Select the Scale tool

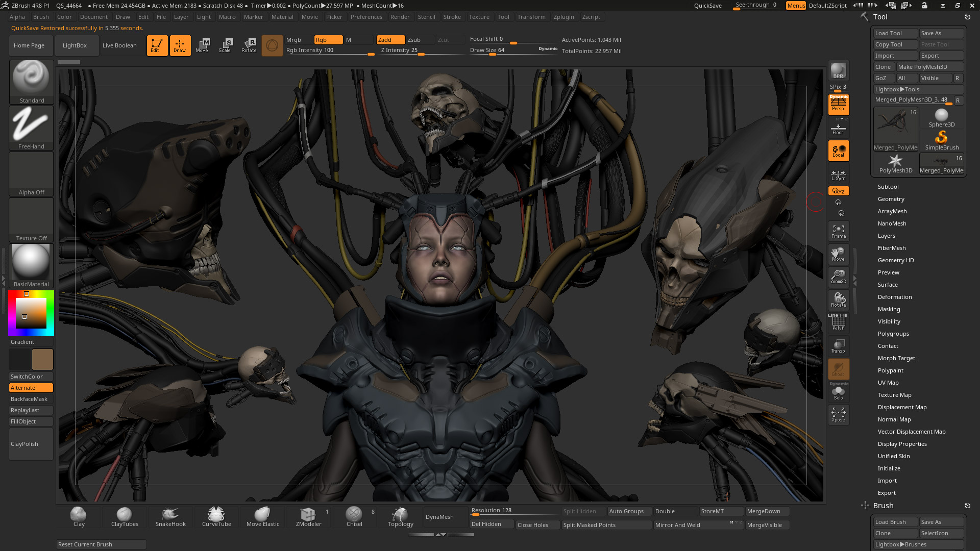click(x=225, y=45)
